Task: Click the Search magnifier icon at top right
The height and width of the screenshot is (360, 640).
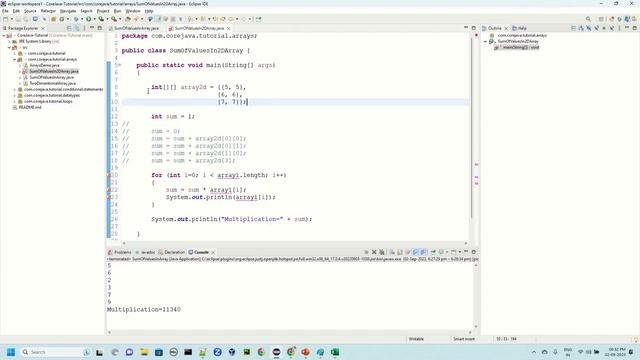Action: tap(588, 19)
